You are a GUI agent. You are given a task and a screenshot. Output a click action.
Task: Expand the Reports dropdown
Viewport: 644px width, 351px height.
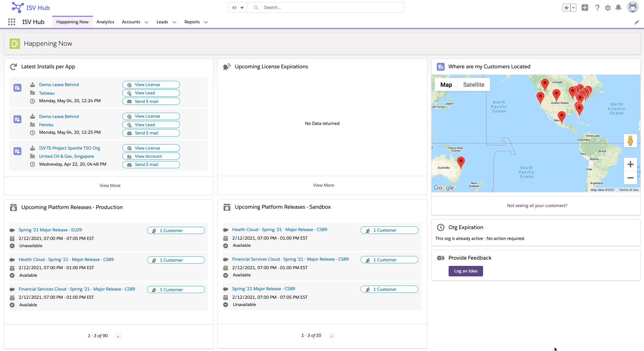(x=206, y=22)
